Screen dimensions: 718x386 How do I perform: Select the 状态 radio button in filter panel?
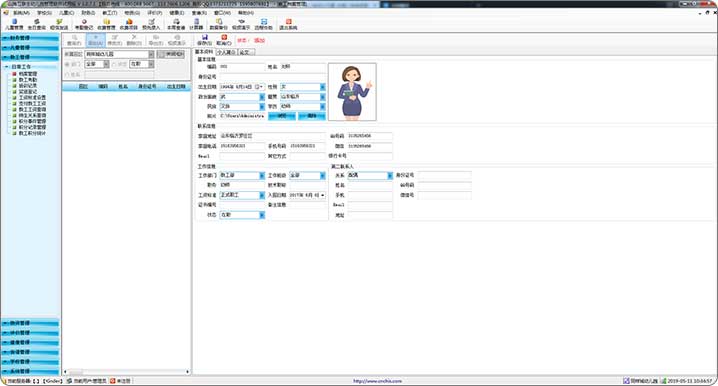(x=114, y=65)
